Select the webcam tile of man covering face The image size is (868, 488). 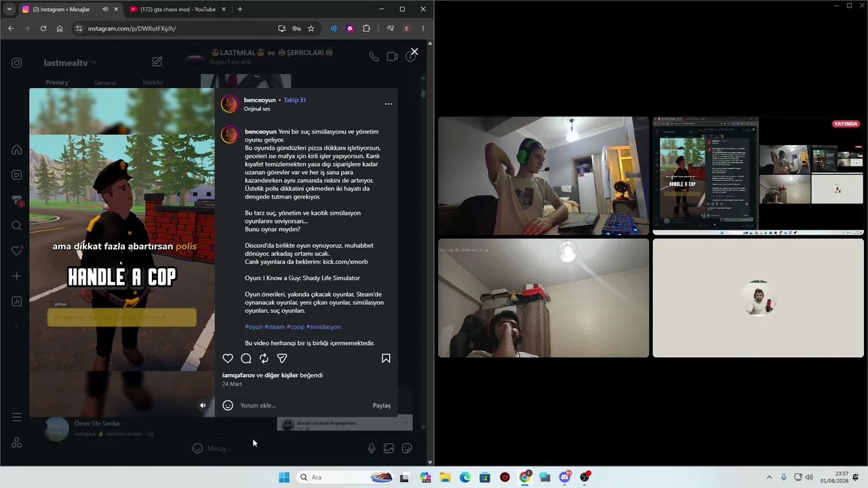543,298
